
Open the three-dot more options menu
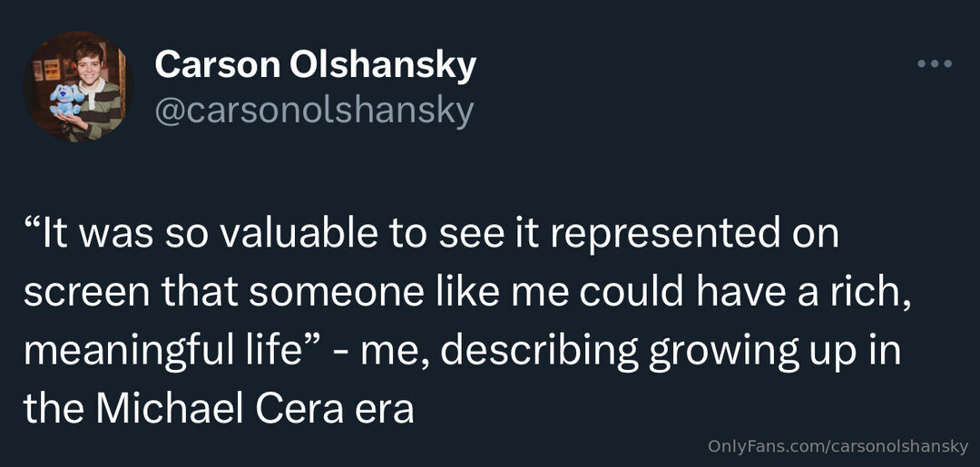click(934, 64)
